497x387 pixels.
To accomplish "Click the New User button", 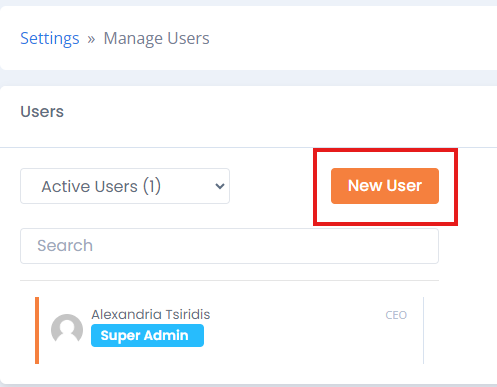I will (x=385, y=186).
